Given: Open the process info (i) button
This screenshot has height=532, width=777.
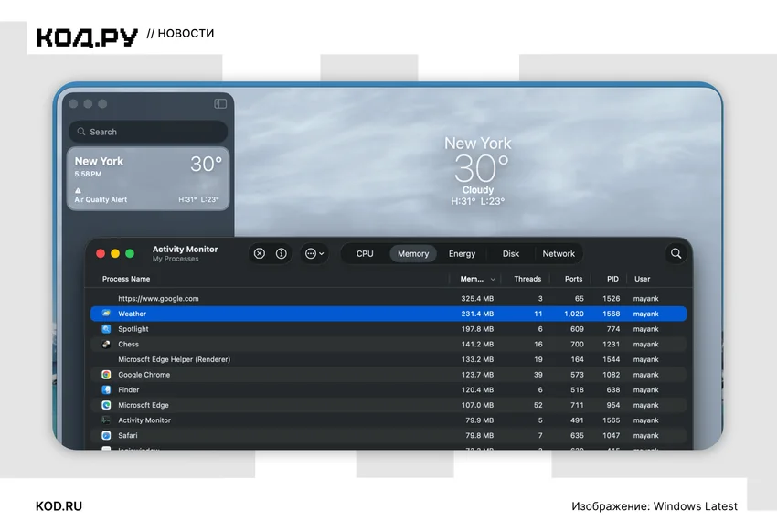Looking at the screenshot, I should click(x=281, y=253).
